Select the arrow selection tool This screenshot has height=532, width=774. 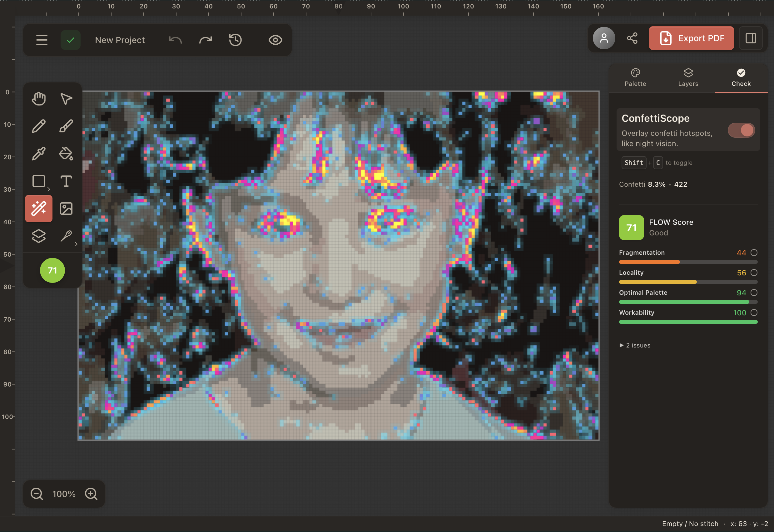66,99
